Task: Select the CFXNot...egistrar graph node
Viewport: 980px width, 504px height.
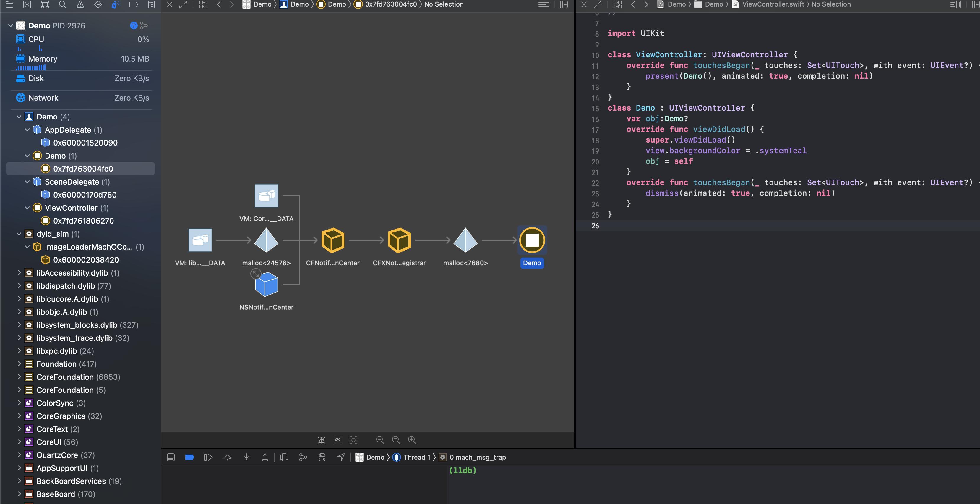Action: pos(399,240)
